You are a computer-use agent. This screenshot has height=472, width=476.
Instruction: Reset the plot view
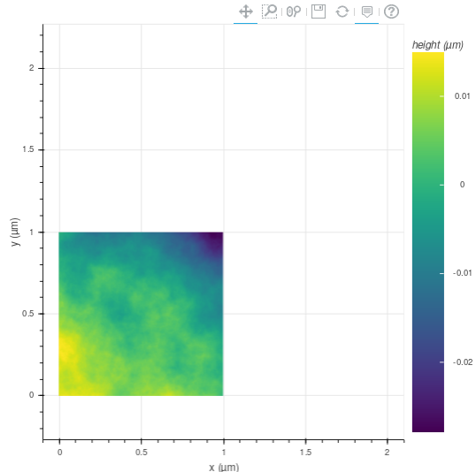[x=342, y=11]
